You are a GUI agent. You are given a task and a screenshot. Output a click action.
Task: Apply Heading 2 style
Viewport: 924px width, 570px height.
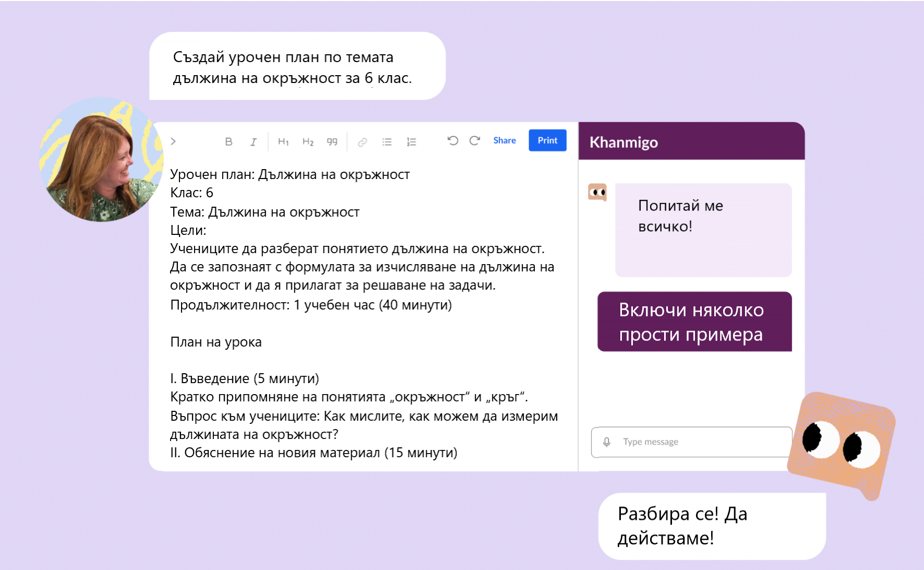[308, 141]
